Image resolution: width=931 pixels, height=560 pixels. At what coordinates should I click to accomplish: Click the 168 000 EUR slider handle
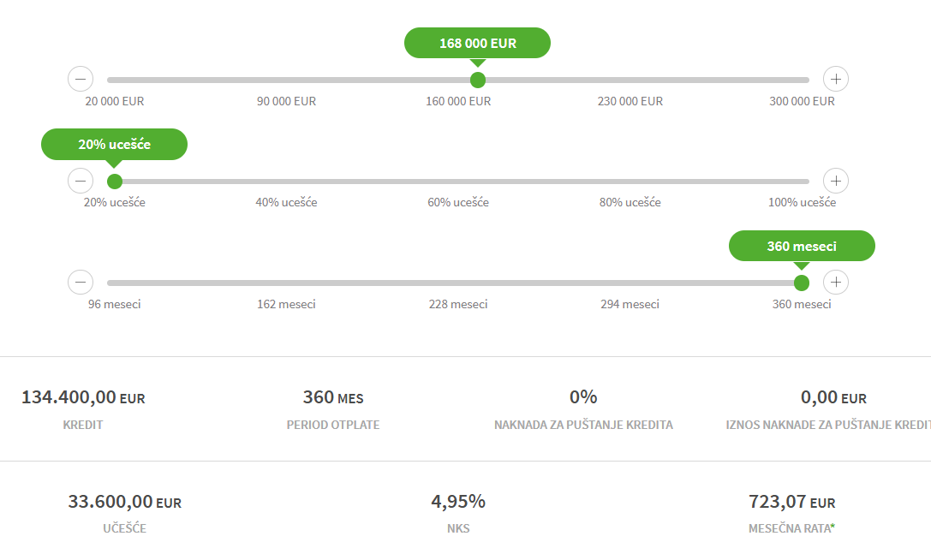click(478, 80)
